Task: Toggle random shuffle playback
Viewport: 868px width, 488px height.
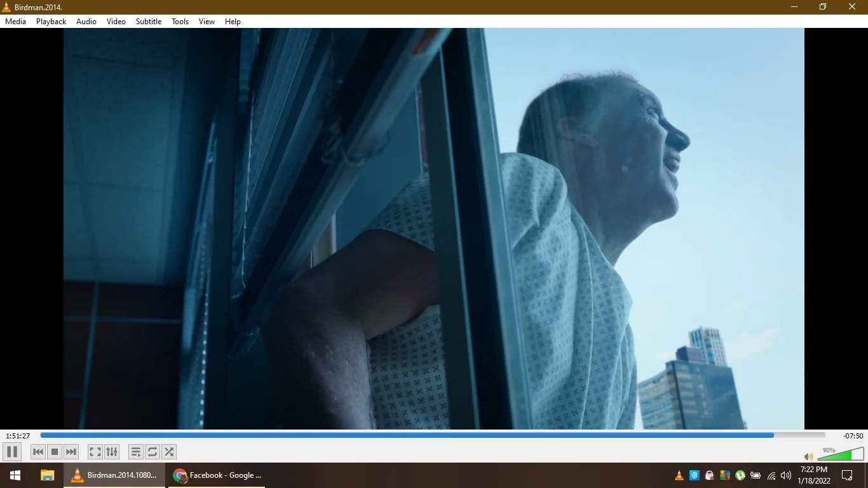Action: [169, 452]
